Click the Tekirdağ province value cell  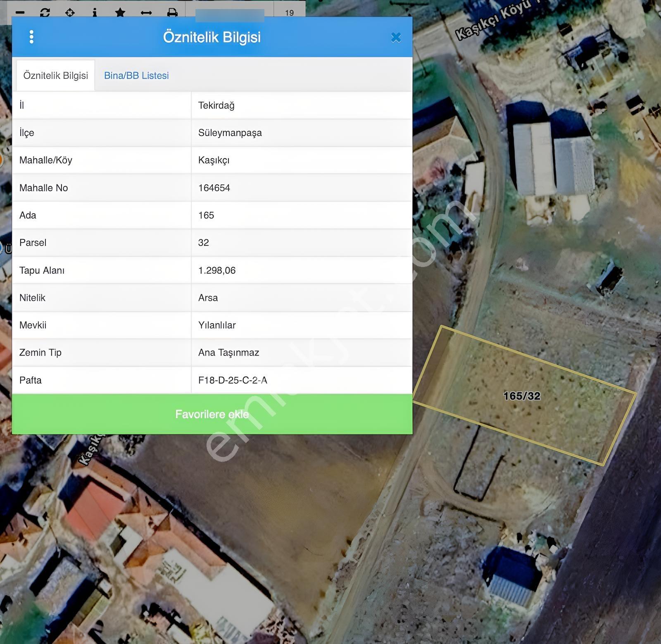point(302,105)
